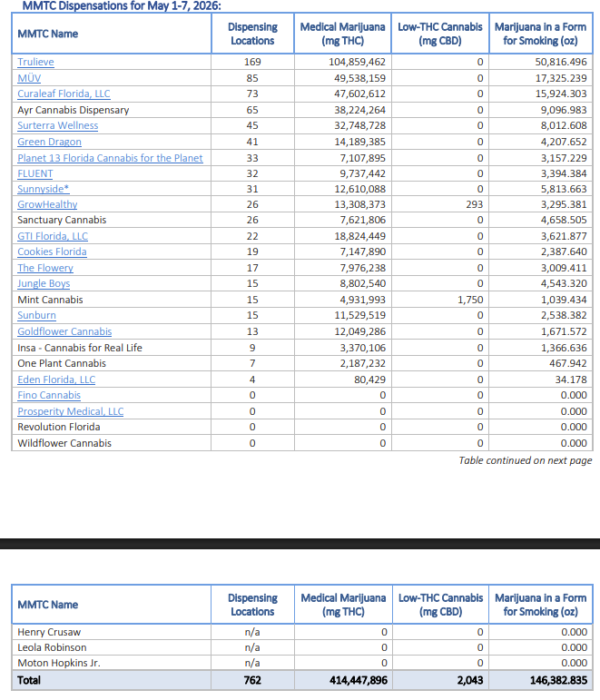
Task: Click GTI Florida's 18,824,449 mg THC value
Action: 359,236
